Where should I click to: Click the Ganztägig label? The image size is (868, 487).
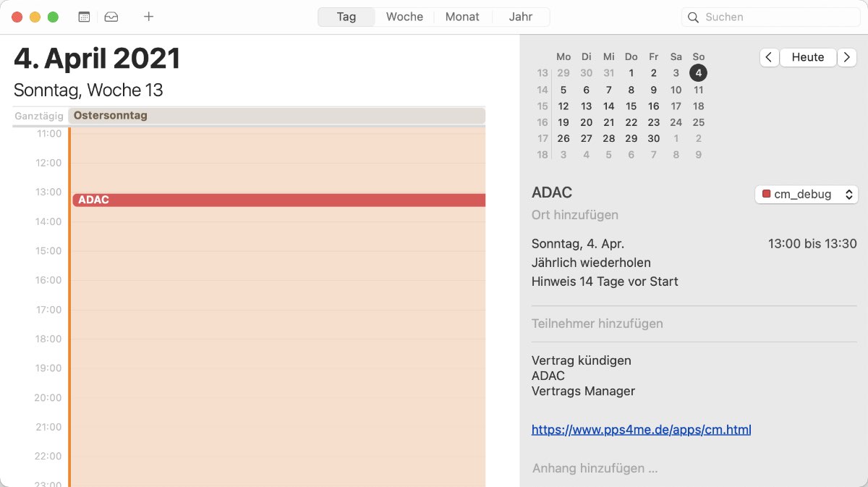39,116
